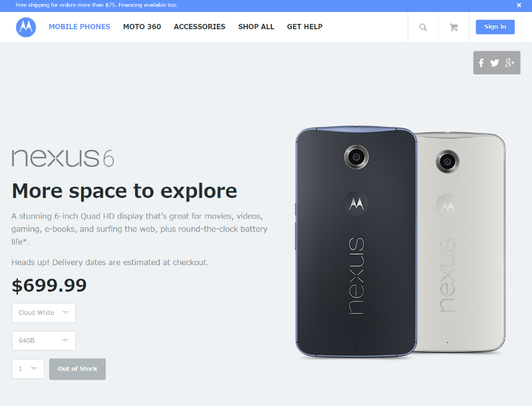Click the Out of Stock button
The height and width of the screenshot is (406, 532).
click(x=77, y=369)
